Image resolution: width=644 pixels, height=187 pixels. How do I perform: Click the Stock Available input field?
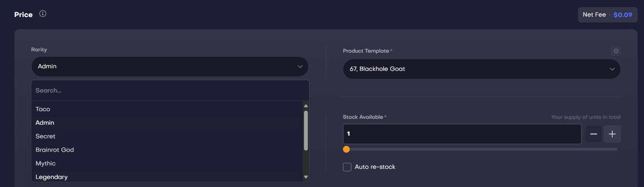[462, 134]
